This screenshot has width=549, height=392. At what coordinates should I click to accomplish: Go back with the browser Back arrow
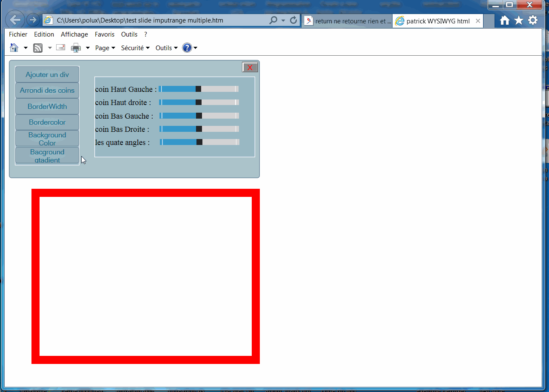[15, 20]
